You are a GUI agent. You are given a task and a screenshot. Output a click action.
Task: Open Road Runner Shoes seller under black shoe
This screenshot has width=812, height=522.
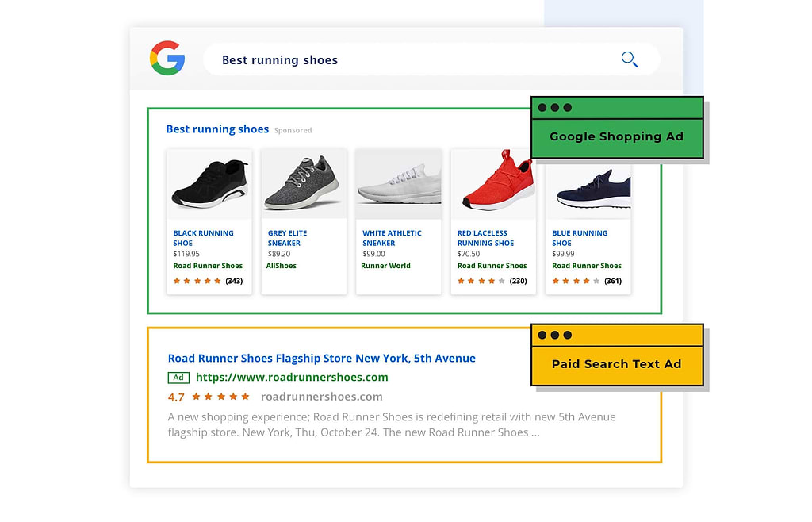pyautogui.click(x=208, y=266)
